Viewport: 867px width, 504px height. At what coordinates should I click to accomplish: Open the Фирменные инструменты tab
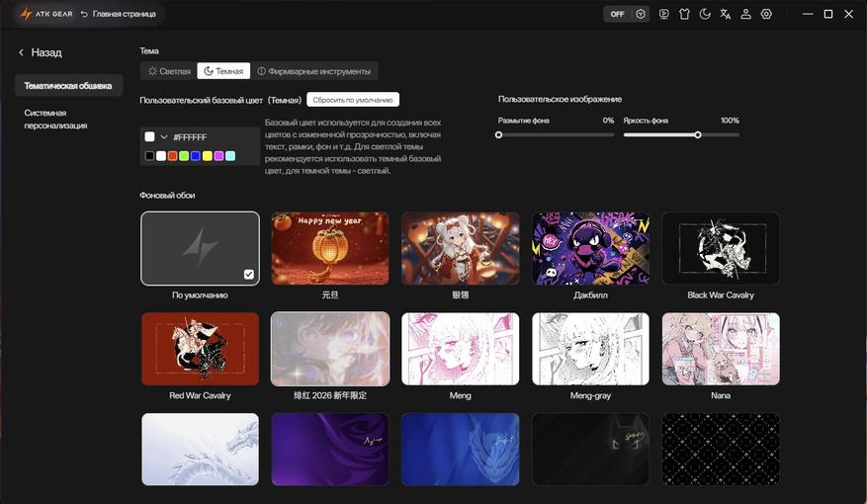coord(314,71)
